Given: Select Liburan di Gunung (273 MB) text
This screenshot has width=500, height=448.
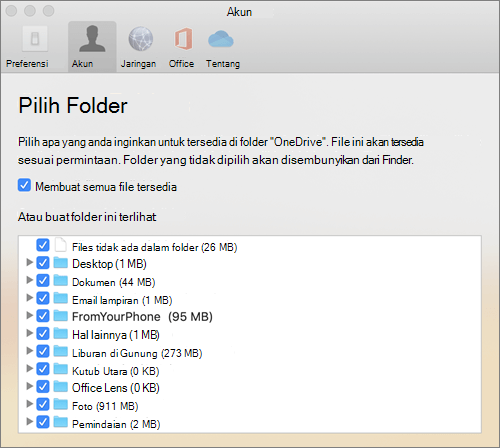Looking at the screenshot, I should (x=137, y=353).
